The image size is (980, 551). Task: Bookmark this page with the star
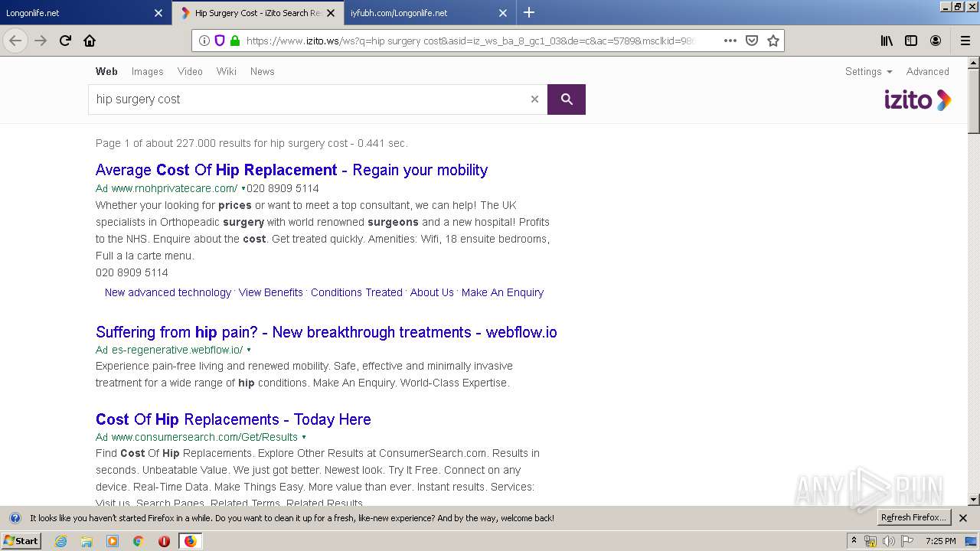773,41
